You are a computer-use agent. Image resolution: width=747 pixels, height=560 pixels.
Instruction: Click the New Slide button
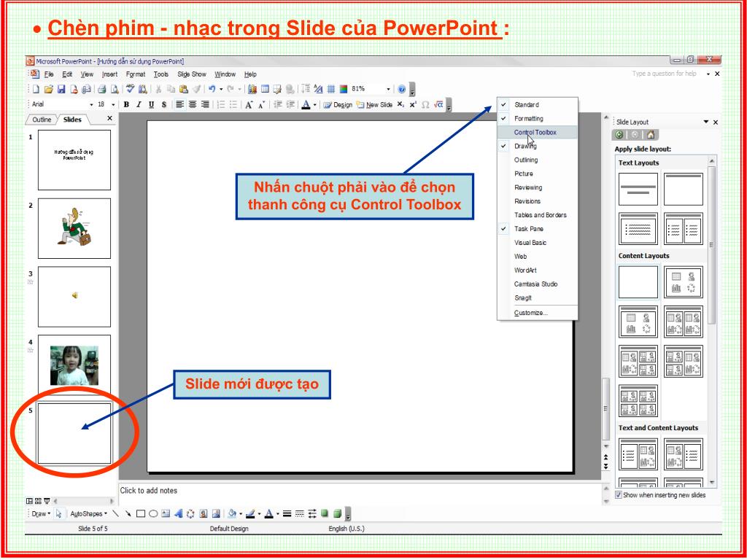click(x=374, y=105)
